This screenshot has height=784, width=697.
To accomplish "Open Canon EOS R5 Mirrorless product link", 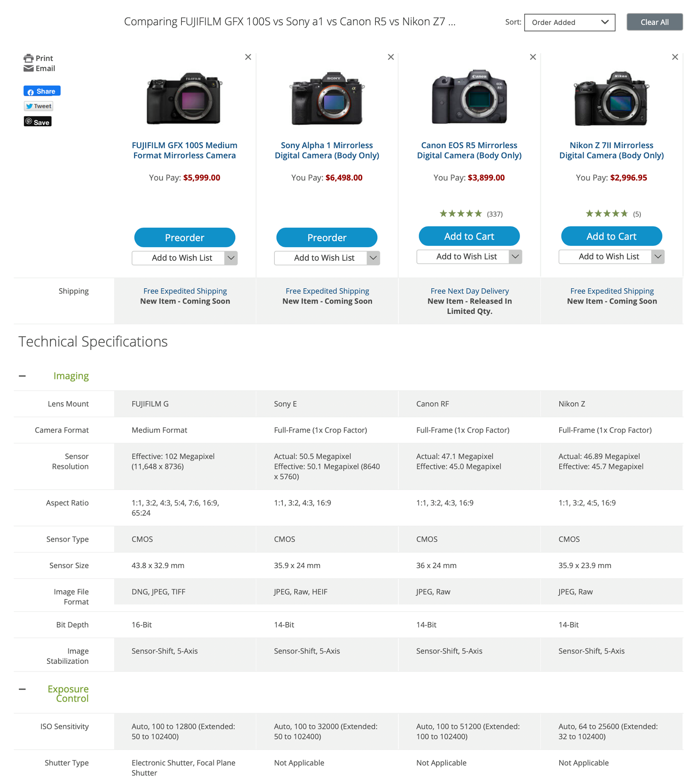I will click(x=469, y=150).
